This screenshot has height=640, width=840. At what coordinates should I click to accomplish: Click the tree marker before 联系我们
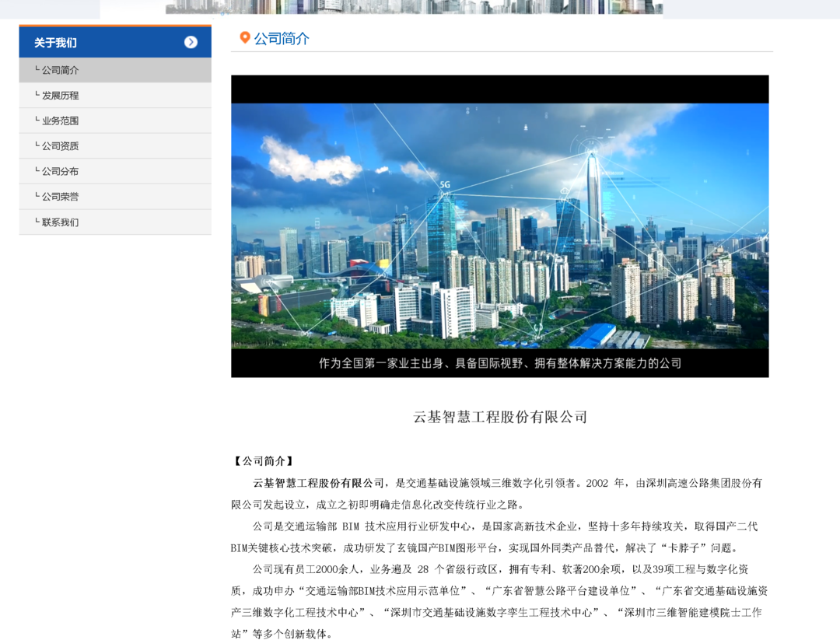[37, 222]
